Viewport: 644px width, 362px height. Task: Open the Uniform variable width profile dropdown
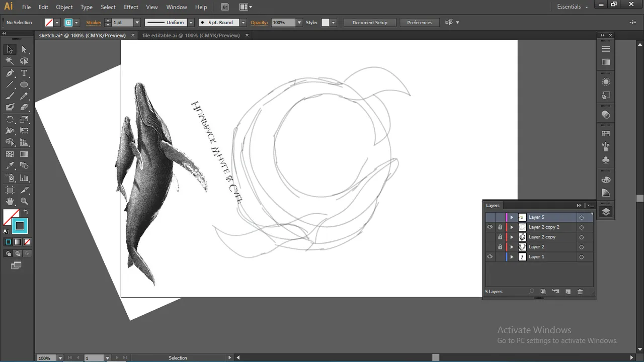click(x=191, y=23)
